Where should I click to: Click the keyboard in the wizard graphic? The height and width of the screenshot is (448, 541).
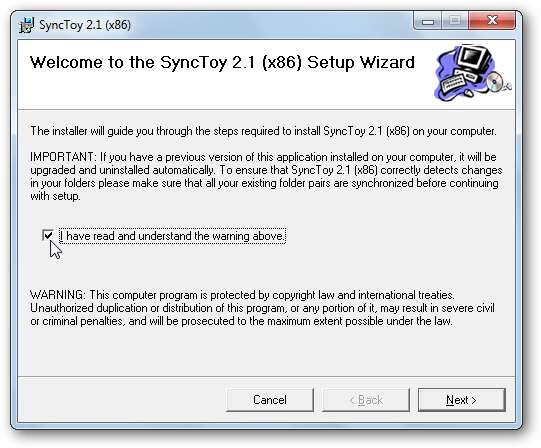452,83
